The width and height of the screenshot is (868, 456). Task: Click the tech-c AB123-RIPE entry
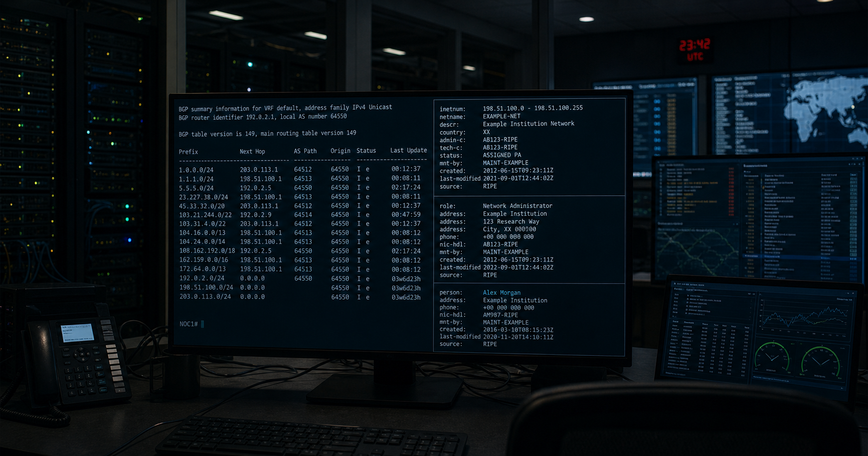[478, 147]
